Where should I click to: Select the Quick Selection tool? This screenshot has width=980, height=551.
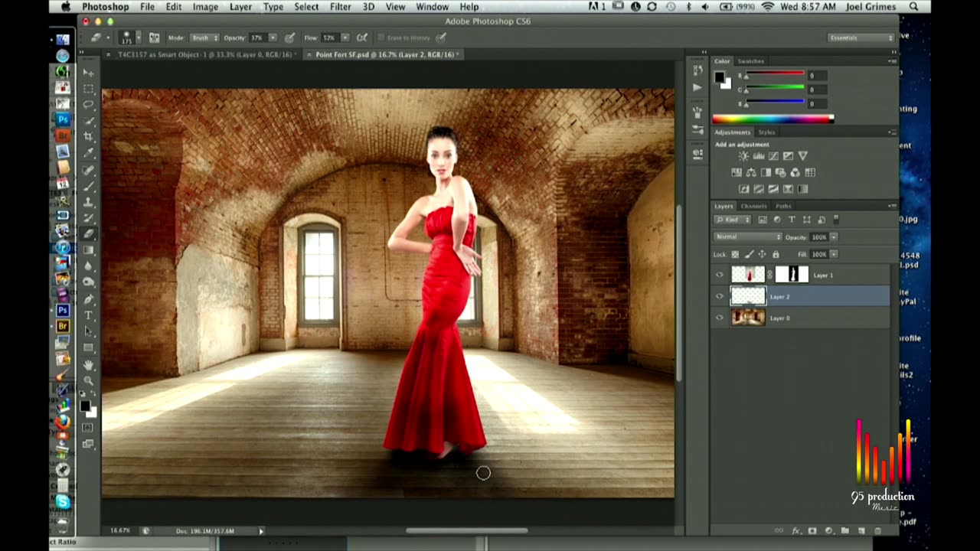[x=89, y=120]
